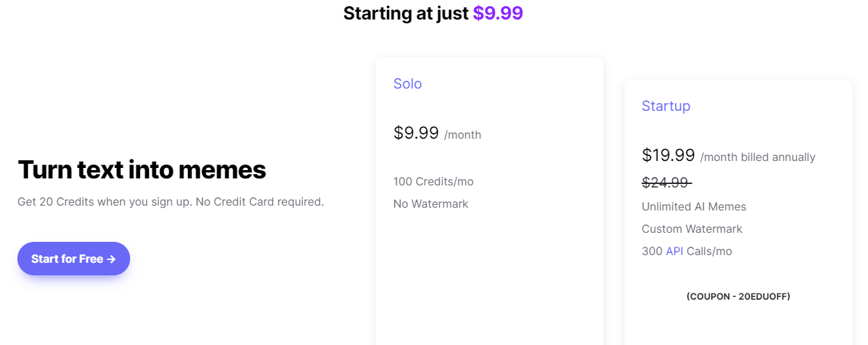Click the No Watermark feature
868x345 pixels.
[430, 204]
